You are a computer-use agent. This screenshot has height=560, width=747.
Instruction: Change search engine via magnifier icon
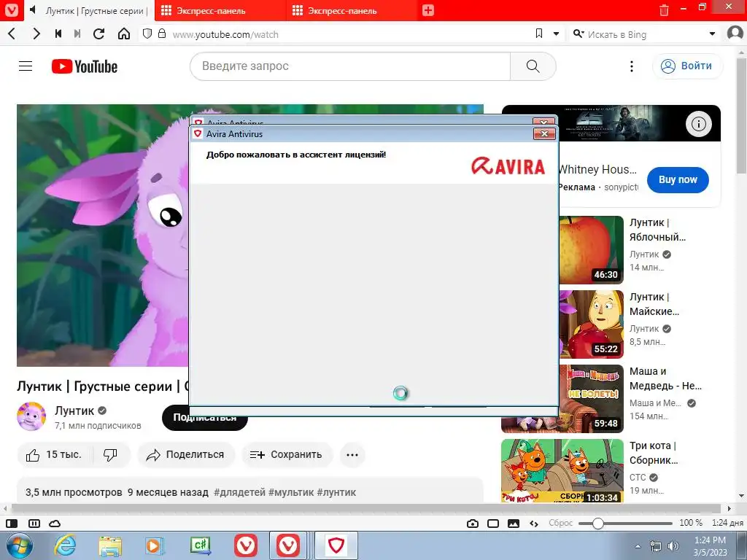(x=578, y=34)
